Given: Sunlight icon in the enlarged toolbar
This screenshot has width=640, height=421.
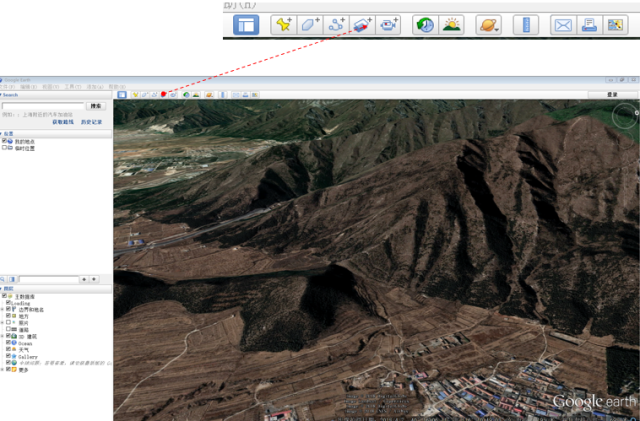Looking at the screenshot, I should tap(451, 25).
